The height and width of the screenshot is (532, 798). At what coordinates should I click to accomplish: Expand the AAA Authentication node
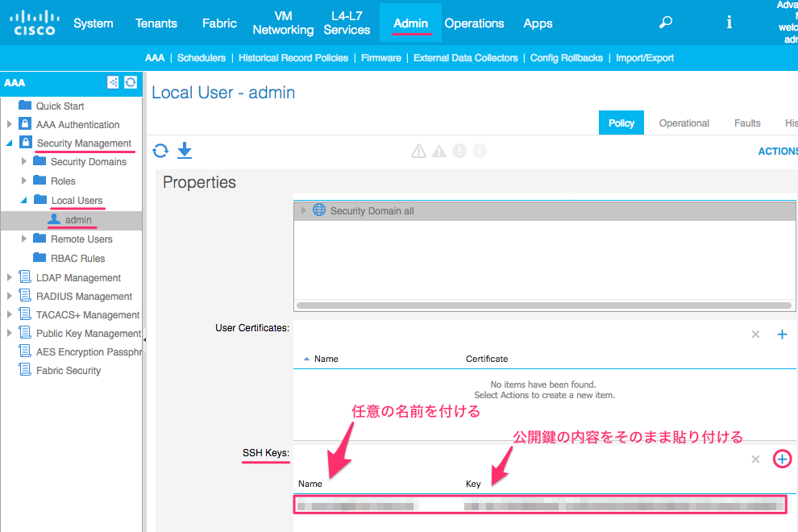coord(9,124)
